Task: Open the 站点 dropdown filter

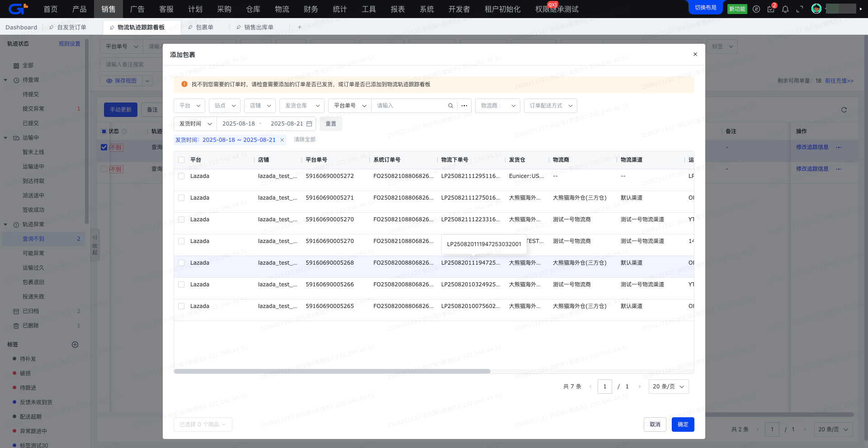Action: (225, 106)
